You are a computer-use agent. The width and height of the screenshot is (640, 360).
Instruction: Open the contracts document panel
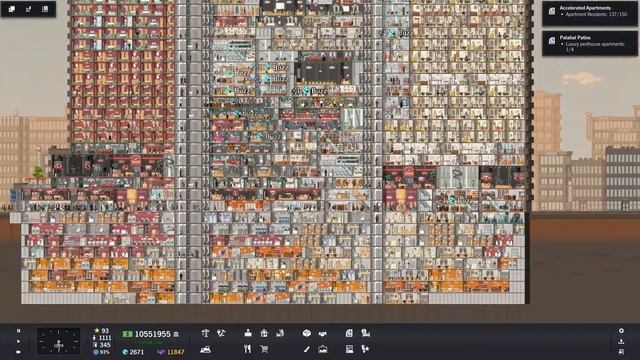349,333
